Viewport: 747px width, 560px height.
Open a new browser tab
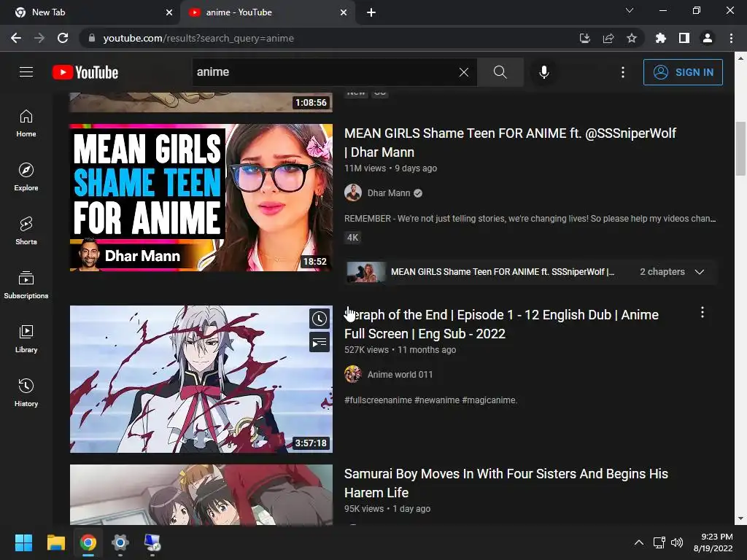click(371, 12)
